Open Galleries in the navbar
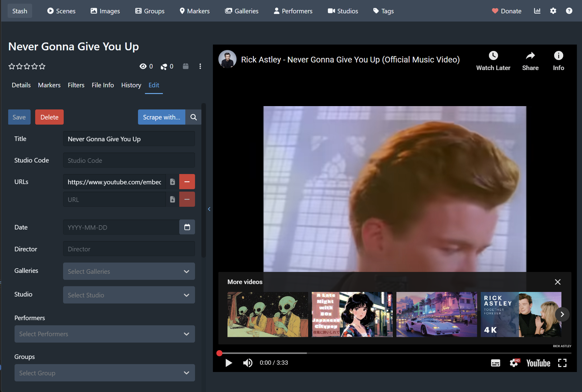The width and height of the screenshot is (582, 392). [242, 11]
